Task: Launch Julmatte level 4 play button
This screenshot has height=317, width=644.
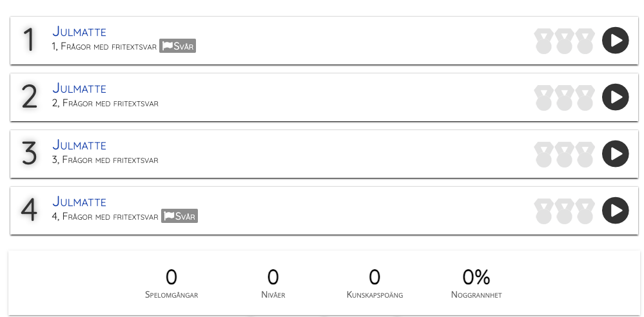Action: coord(615,211)
